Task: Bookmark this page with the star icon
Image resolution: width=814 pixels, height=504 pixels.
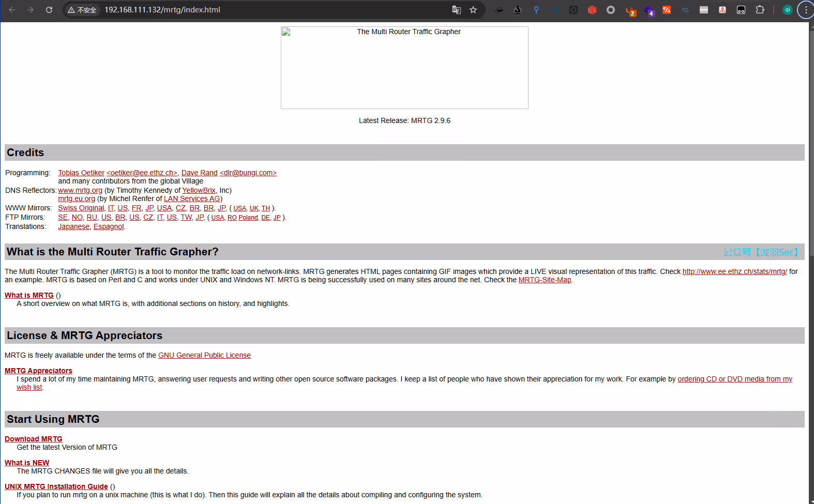Action: tap(473, 10)
